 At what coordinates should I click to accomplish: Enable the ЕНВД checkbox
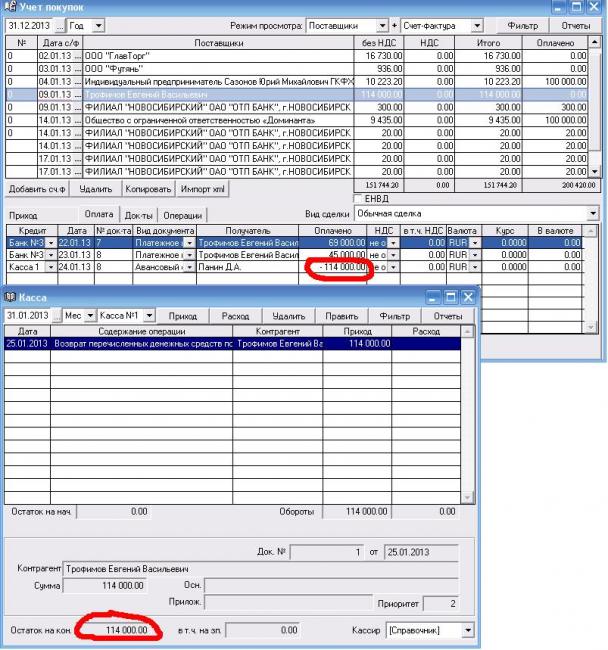tap(361, 199)
